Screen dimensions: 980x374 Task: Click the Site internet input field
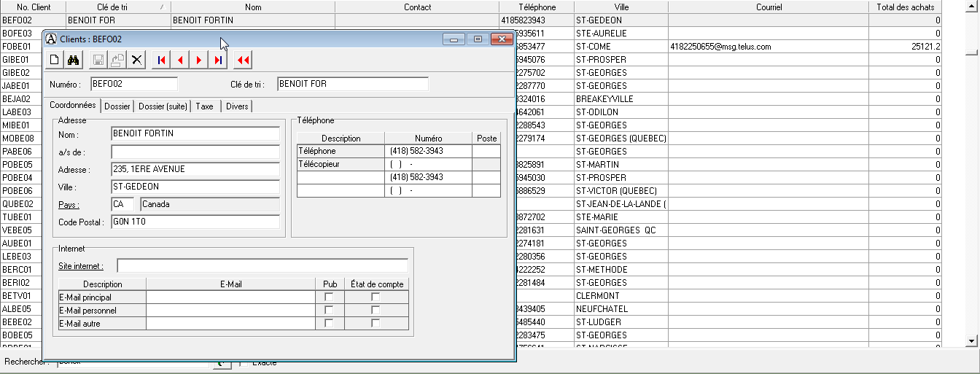tap(262, 265)
